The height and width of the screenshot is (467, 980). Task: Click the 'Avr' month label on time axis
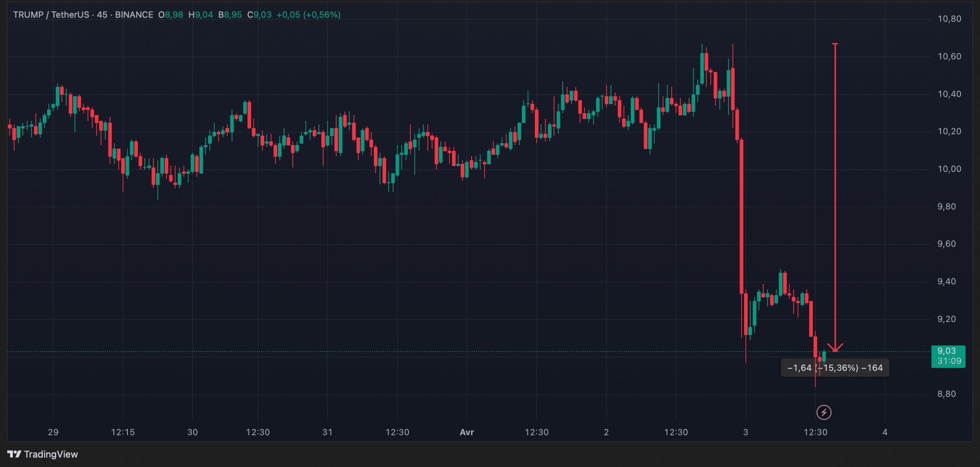[467, 432]
